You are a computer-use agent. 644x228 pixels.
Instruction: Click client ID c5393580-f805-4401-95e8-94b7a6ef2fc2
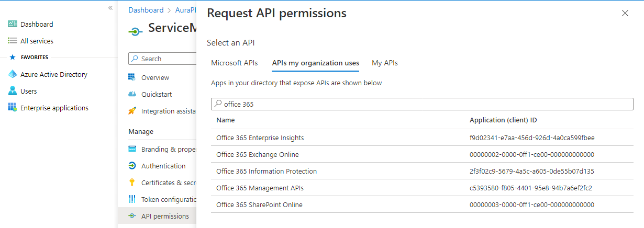click(531, 188)
